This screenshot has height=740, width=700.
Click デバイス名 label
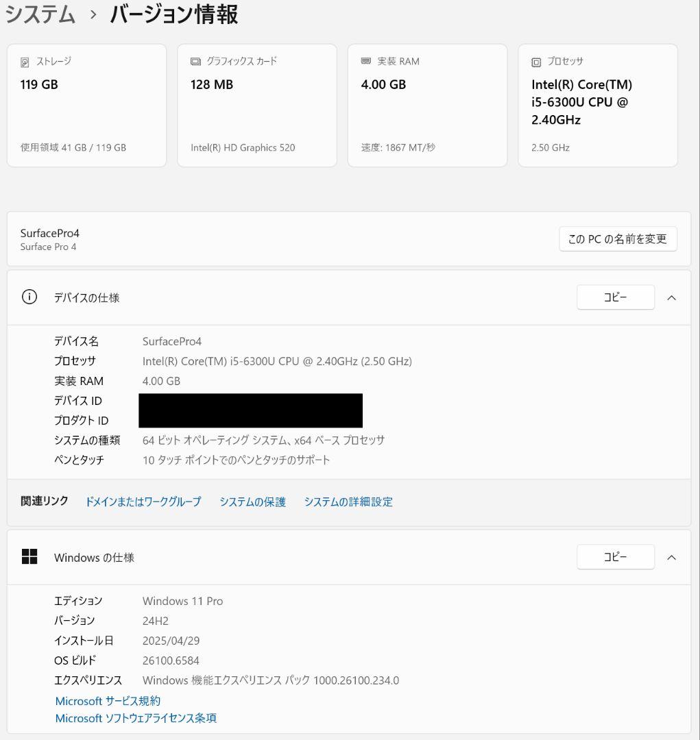(x=77, y=341)
